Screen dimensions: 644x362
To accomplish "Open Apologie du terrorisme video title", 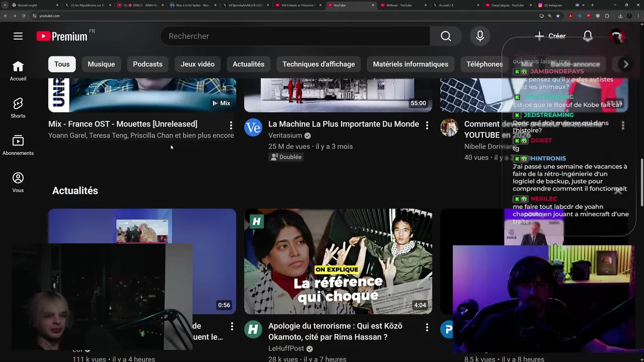I will 335,331.
